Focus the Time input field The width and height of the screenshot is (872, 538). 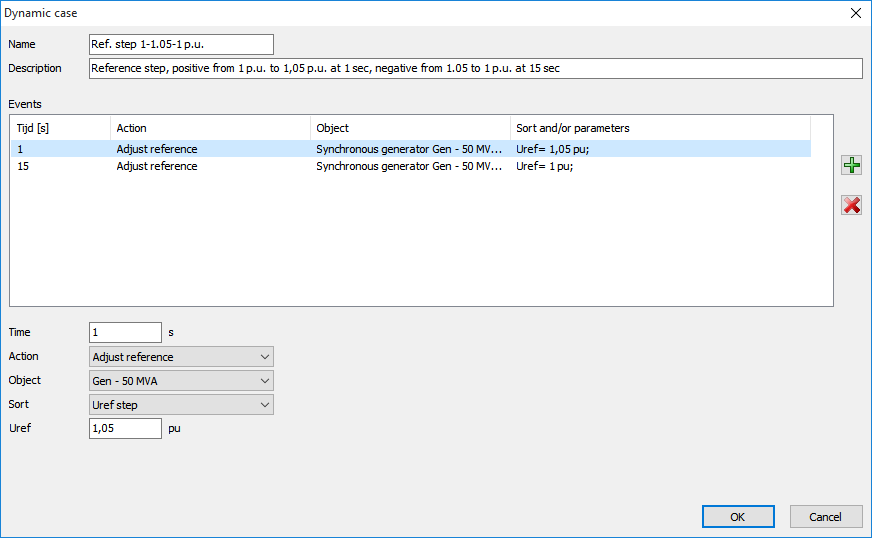coord(125,332)
